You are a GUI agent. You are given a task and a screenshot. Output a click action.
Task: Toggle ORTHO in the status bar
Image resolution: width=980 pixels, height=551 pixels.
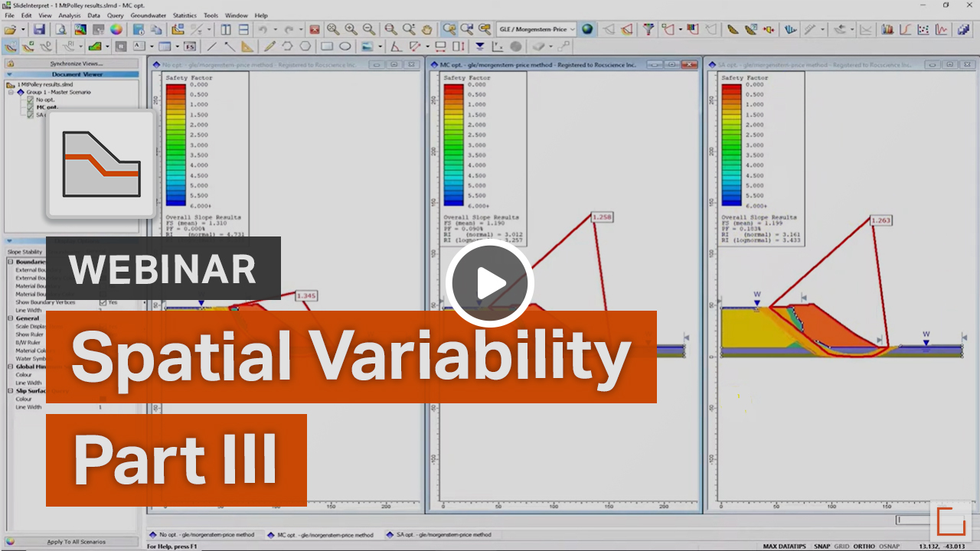click(x=864, y=546)
